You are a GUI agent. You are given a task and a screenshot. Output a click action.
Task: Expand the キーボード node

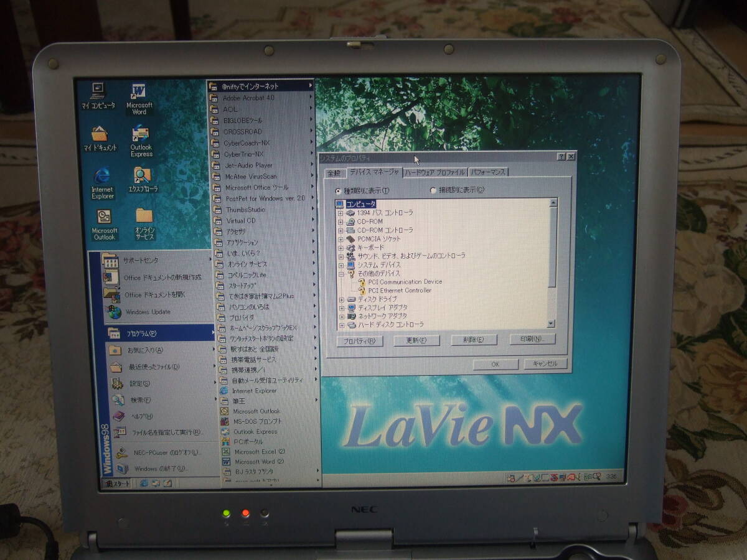(x=341, y=248)
